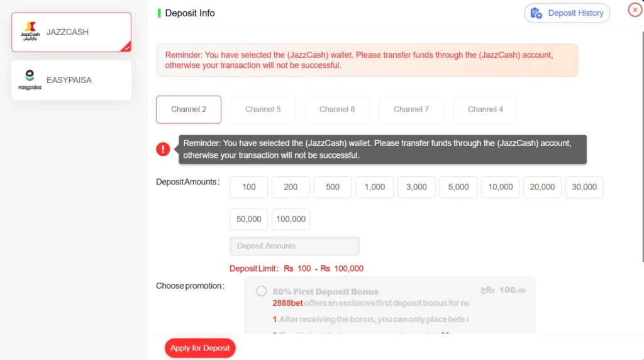Click the JazzCash logo icon
The image size is (644, 360).
pyautogui.click(x=30, y=31)
